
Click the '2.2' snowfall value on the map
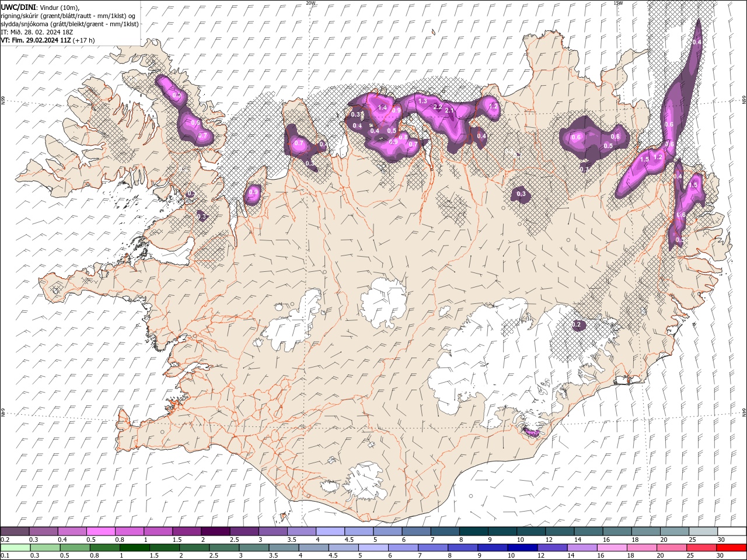(437, 107)
